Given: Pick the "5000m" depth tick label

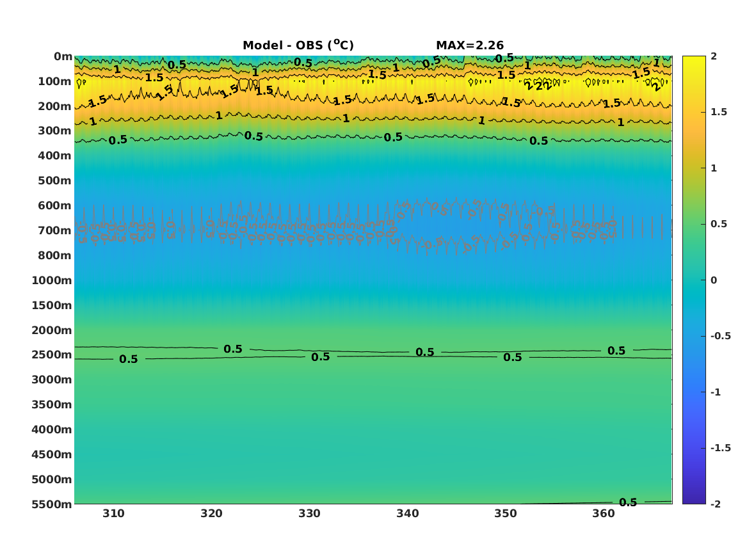Looking at the screenshot, I should (52, 479).
